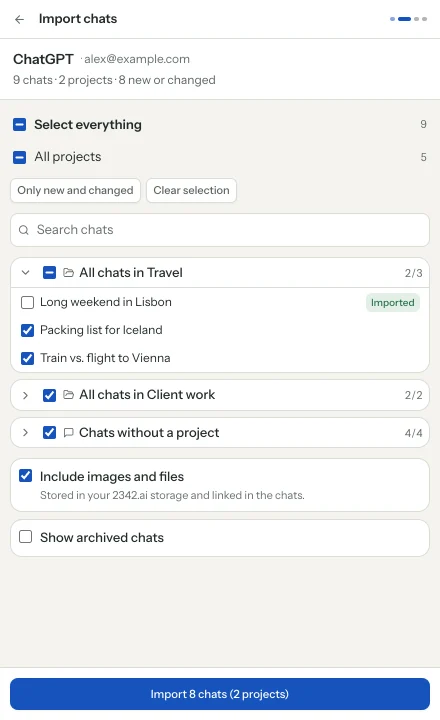Focus the Search chats field

[x=220, y=230]
